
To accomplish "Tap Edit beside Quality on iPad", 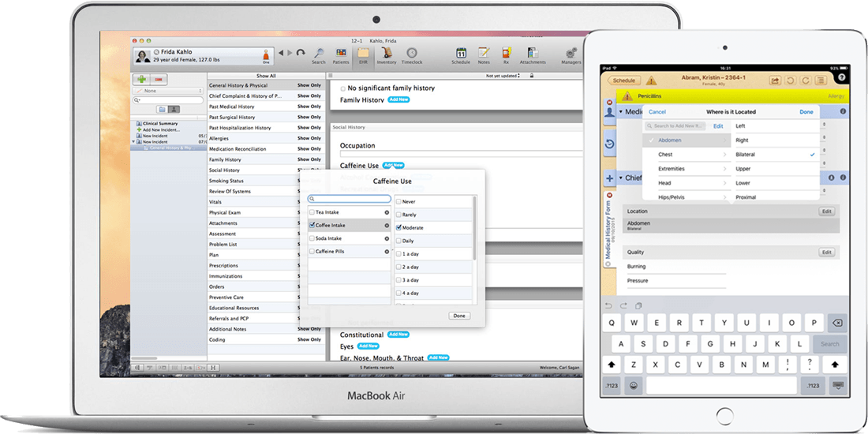I will [x=826, y=253].
